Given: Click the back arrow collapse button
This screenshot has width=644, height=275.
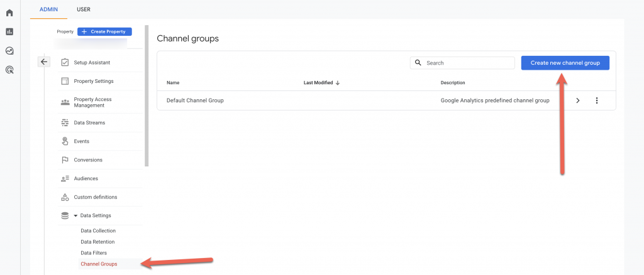Looking at the screenshot, I should point(44,62).
